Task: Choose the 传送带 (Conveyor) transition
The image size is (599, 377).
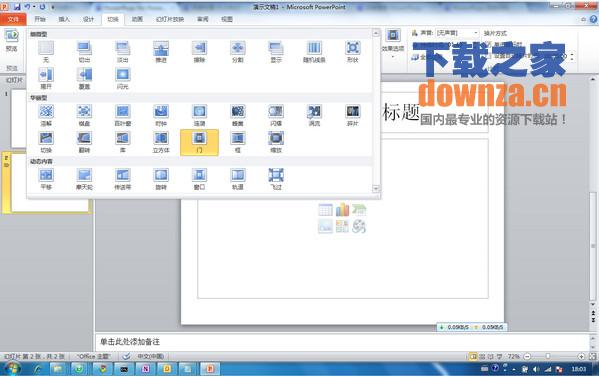Action: (x=123, y=179)
